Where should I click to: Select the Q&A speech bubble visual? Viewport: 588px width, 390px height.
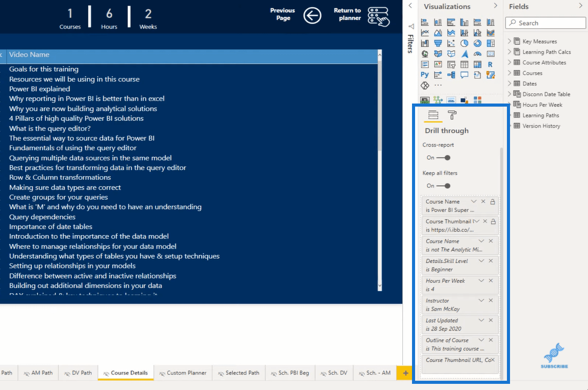click(464, 75)
